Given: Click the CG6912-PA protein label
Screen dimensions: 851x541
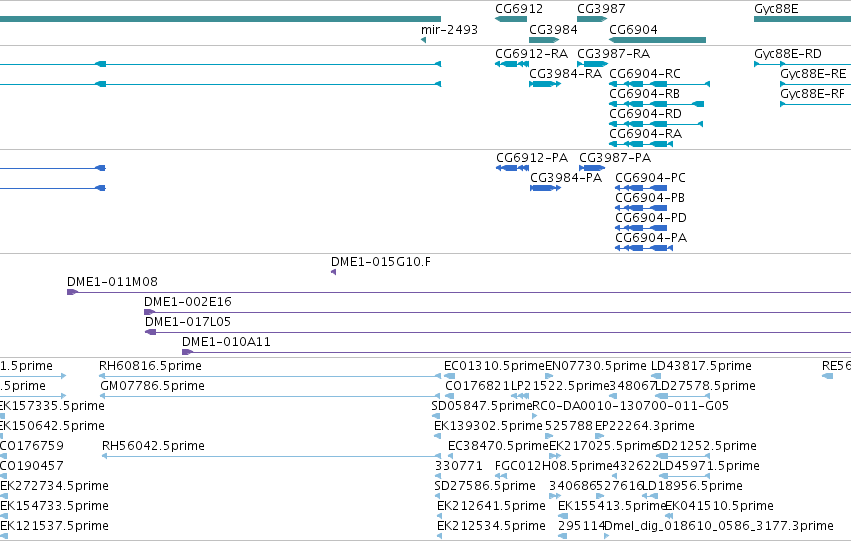Looking at the screenshot, I should click(532, 158).
